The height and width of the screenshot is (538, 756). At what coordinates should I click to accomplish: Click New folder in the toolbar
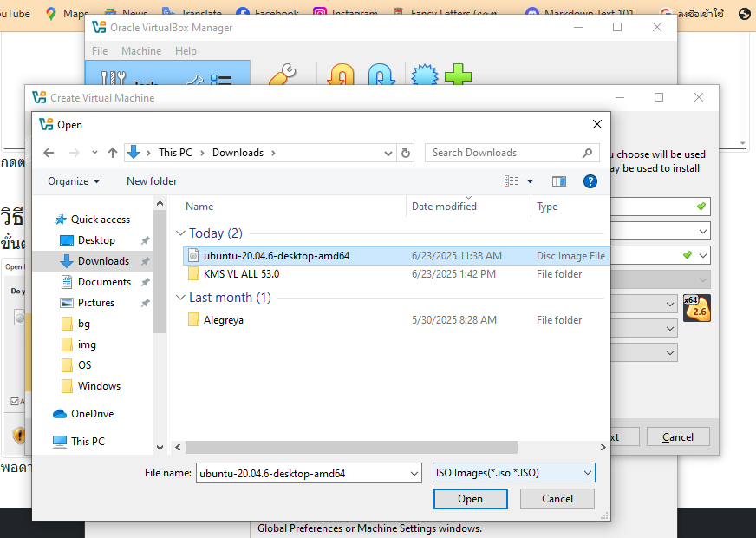[152, 181]
